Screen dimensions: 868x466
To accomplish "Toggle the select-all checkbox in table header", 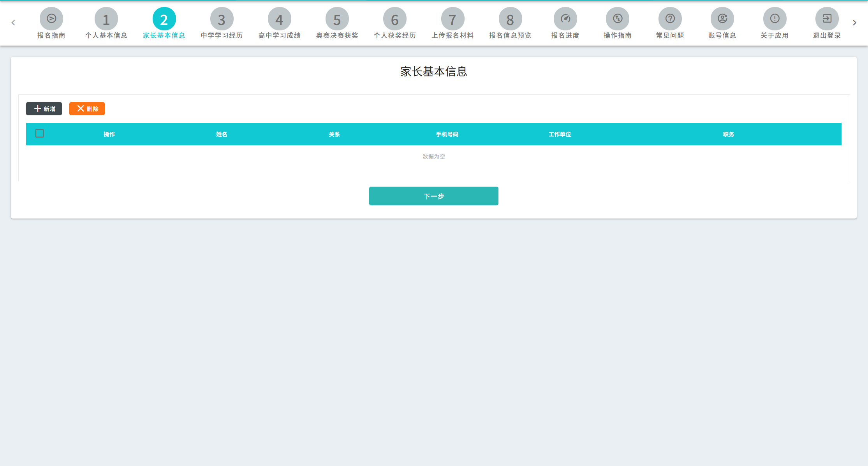I will [x=39, y=134].
